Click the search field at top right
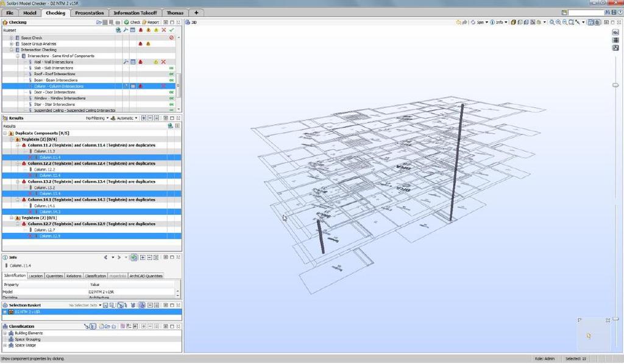 586,13
